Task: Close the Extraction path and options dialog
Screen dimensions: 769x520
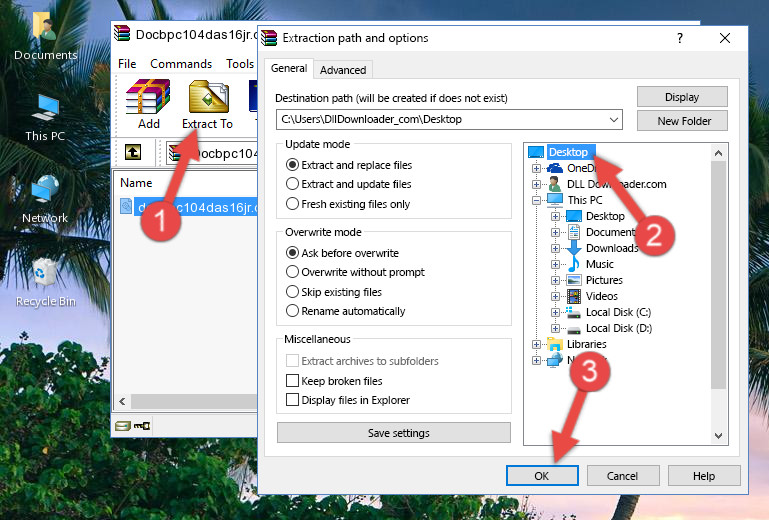Action: [725, 38]
